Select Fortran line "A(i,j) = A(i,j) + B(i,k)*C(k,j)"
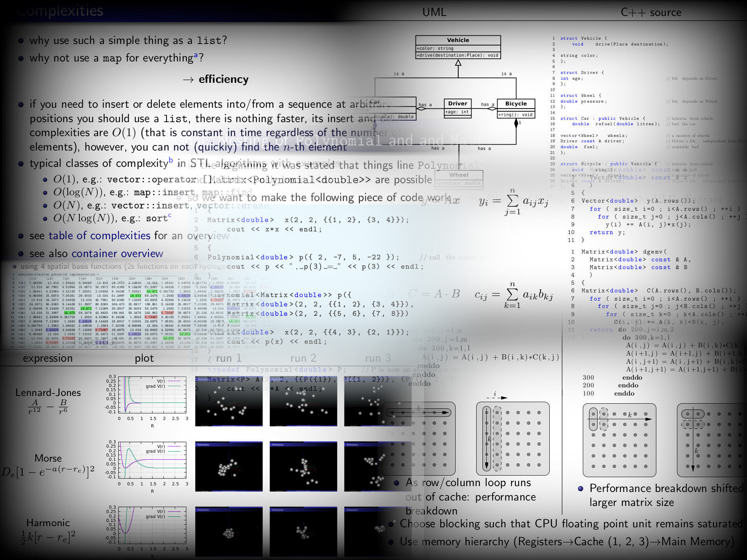The image size is (747, 560). click(490, 357)
